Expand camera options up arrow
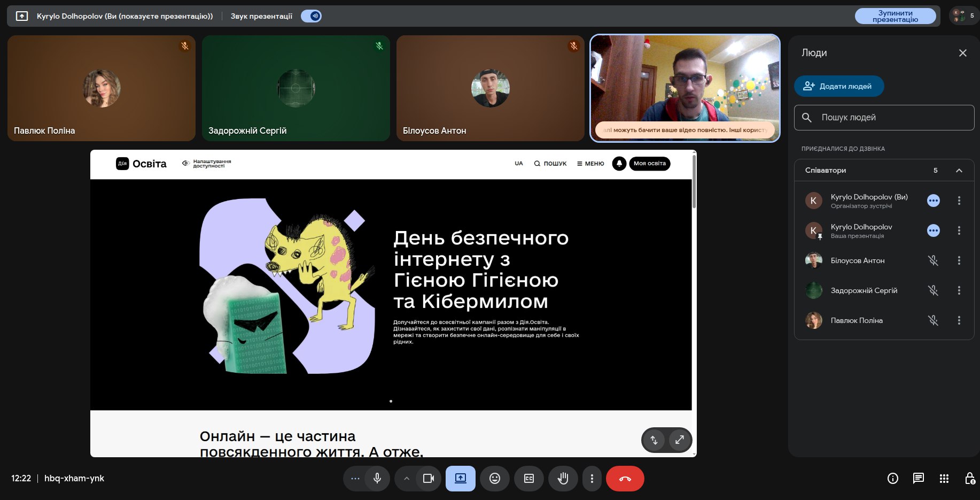 [x=407, y=479]
